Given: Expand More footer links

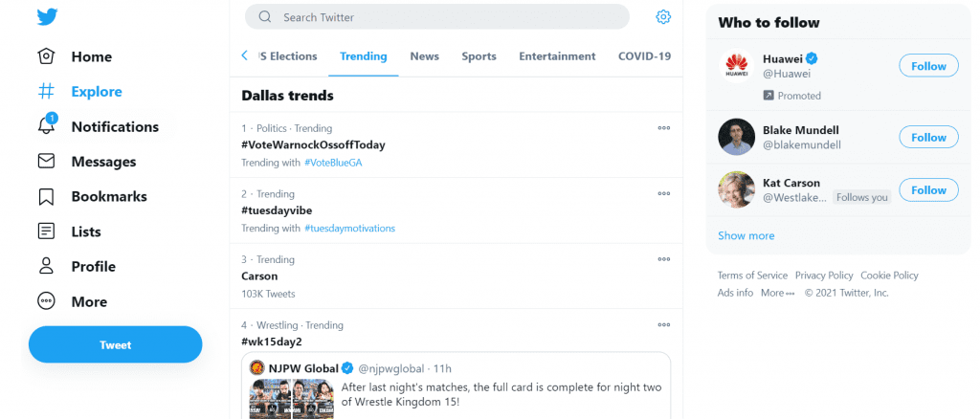Looking at the screenshot, I should pos(777,293).
